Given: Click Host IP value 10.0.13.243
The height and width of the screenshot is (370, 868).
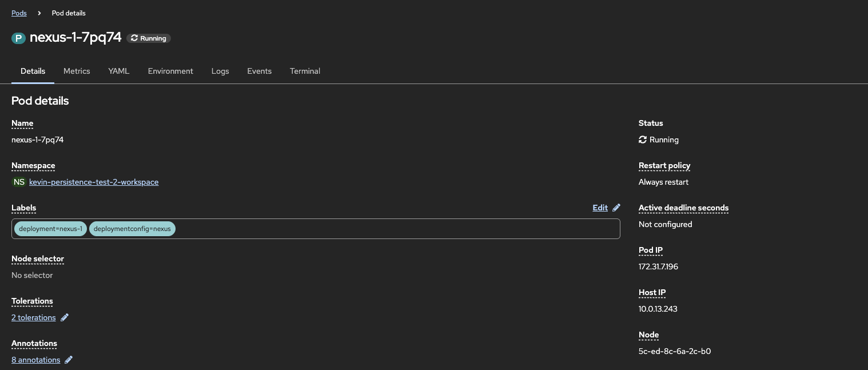Looking at the screenshot, I should click(658, 309).
